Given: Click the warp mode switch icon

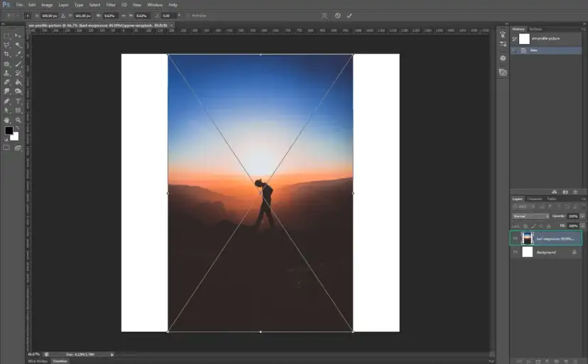Looking at the screenshot, I should click(325, 15).
